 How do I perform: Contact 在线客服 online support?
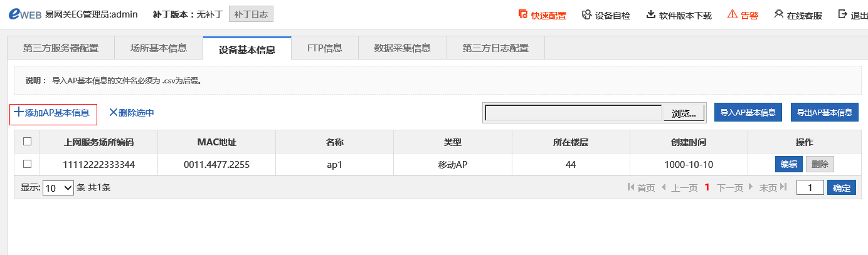[x=798, y=15]
